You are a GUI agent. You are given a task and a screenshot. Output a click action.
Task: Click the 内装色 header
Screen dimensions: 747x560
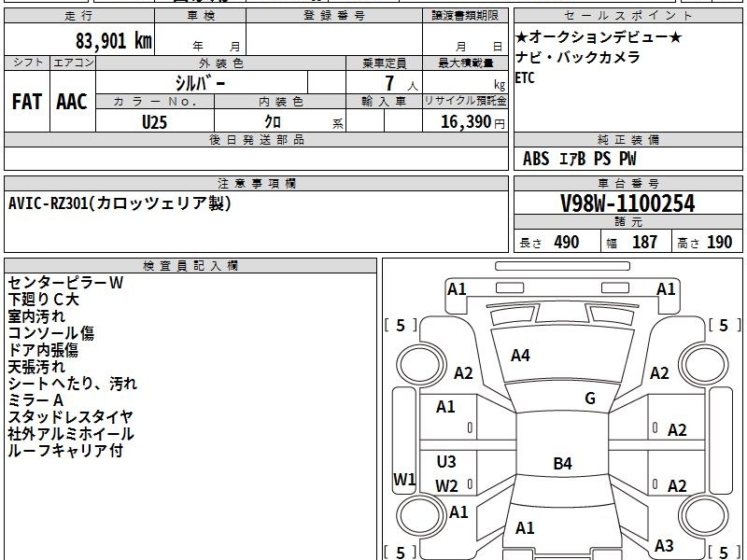coord(281,102)
